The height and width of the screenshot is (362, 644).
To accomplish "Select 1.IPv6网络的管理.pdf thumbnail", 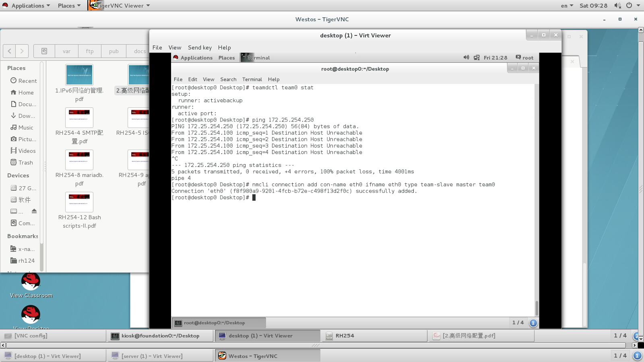I will coord(79,75).
